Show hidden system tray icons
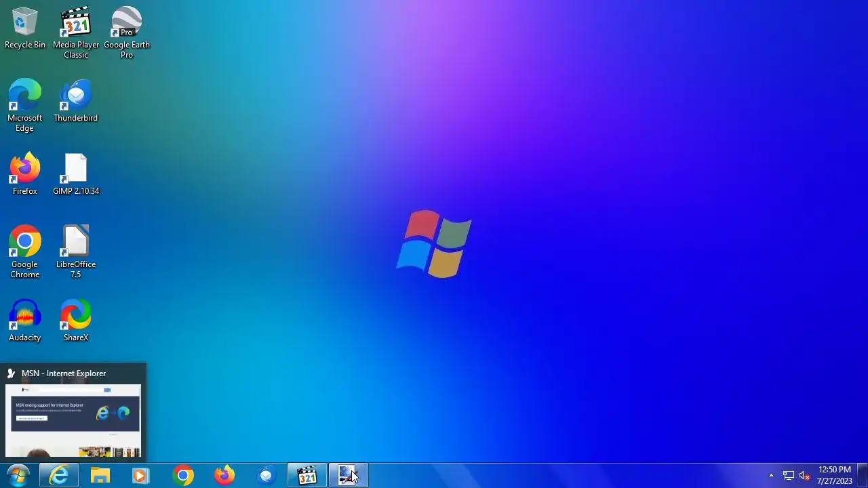This screenshot has width=868, height=488. (771, 476)
